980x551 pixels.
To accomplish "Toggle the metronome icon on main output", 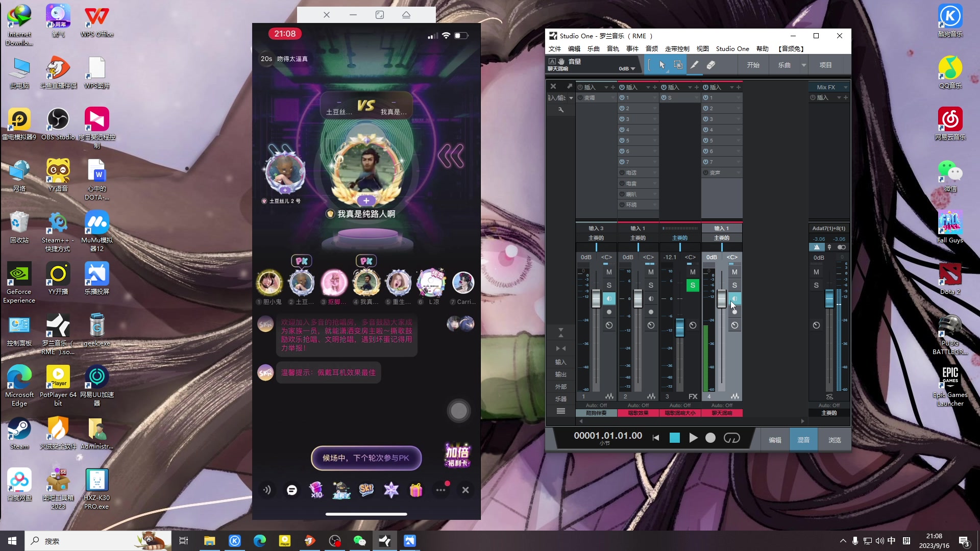I will [816, 247].
